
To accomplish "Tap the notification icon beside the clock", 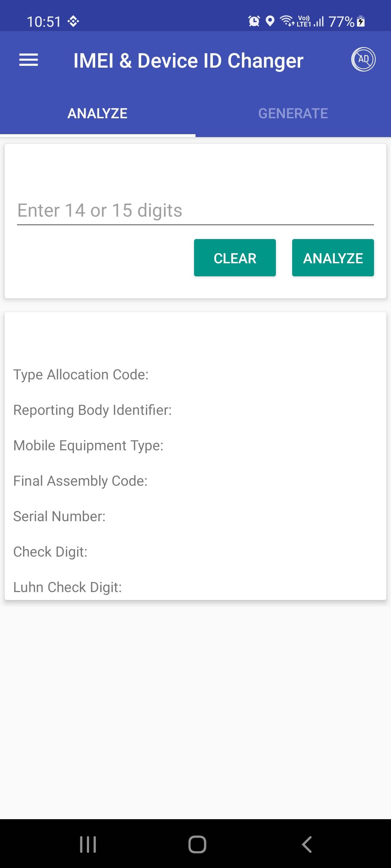I will [73, 21].
